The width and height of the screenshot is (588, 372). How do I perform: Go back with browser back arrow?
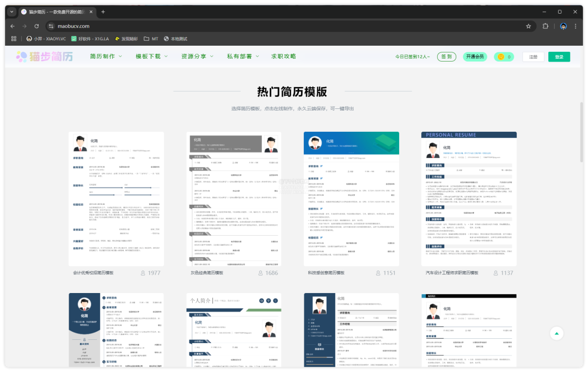[13, 26]
